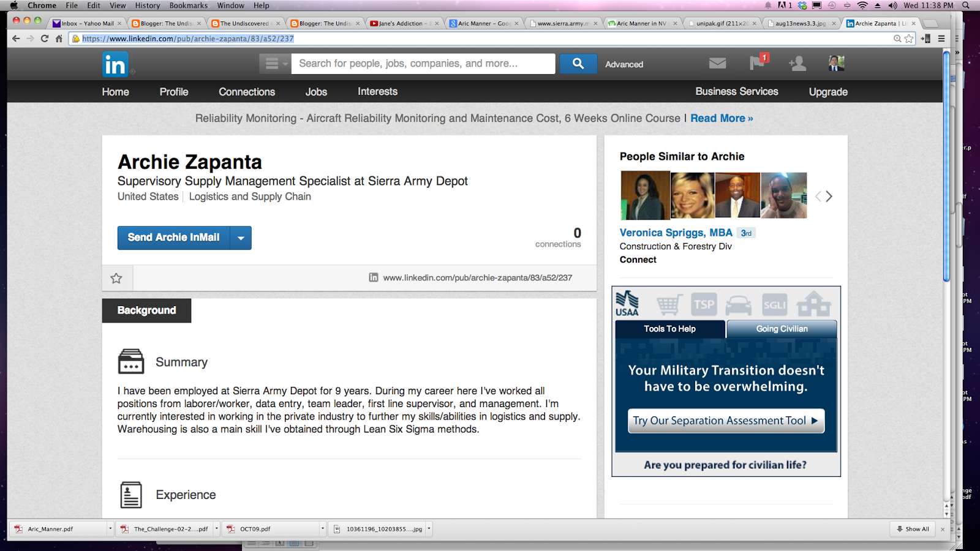Go to LinkedIn Home nav item
Viewport: 980px width, 551px height.
tap(115, 92)
